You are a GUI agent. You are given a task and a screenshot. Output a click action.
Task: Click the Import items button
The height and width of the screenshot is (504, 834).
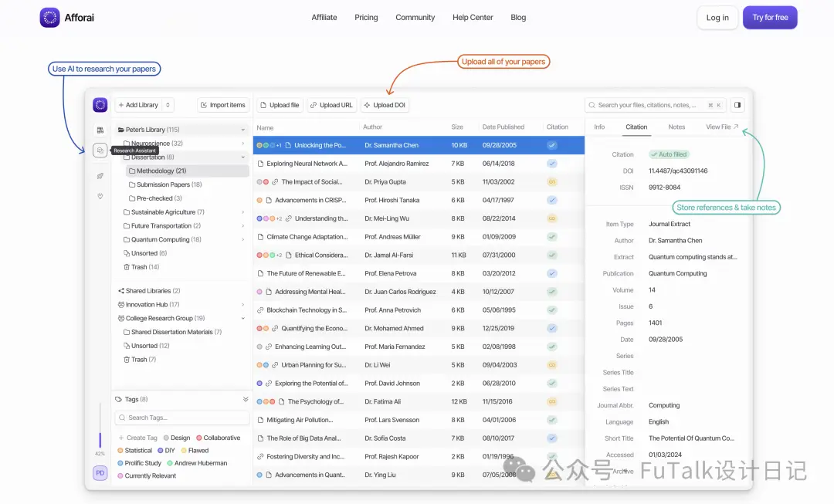223,105
